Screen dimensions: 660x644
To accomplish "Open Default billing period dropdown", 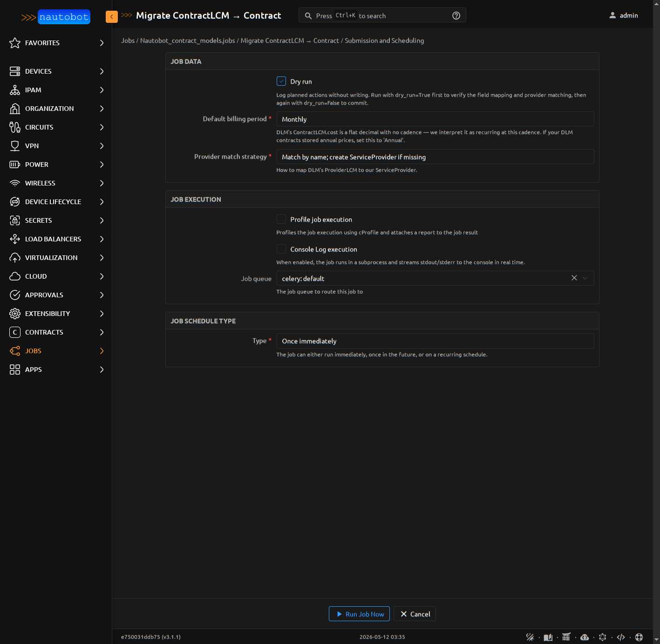I will (435, 119).
